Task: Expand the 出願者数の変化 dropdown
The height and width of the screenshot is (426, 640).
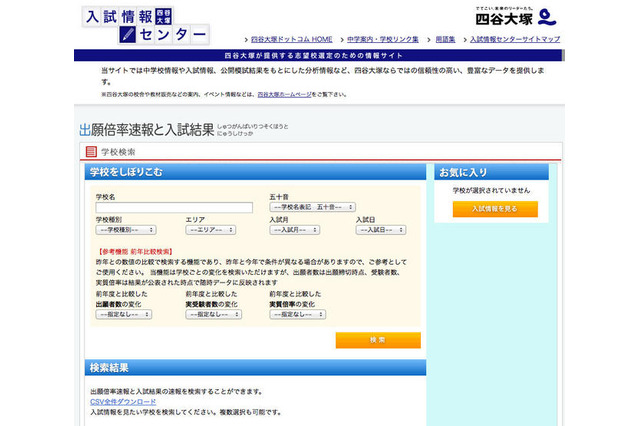Action: click(x=123, y=314)
